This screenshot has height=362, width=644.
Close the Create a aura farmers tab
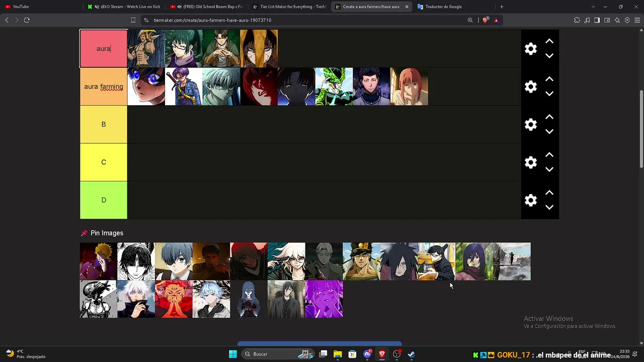click(x=407, y=7)
